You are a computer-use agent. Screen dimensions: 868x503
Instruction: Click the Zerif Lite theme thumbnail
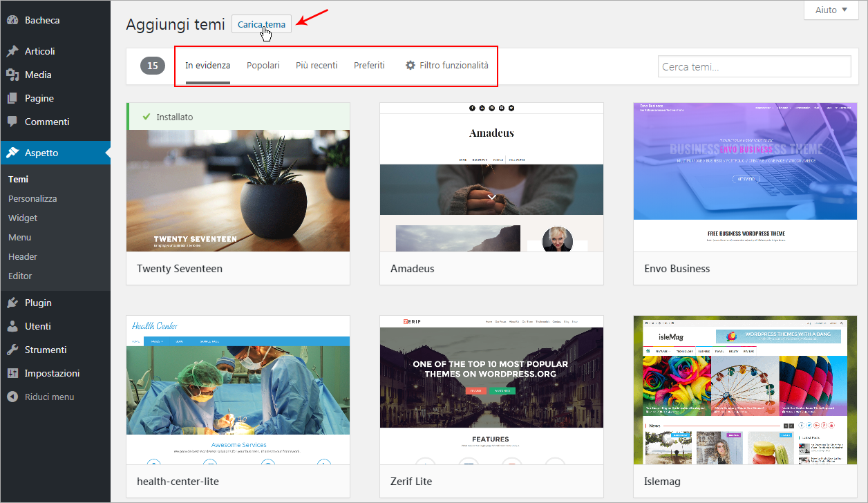[x=491, y=390]
